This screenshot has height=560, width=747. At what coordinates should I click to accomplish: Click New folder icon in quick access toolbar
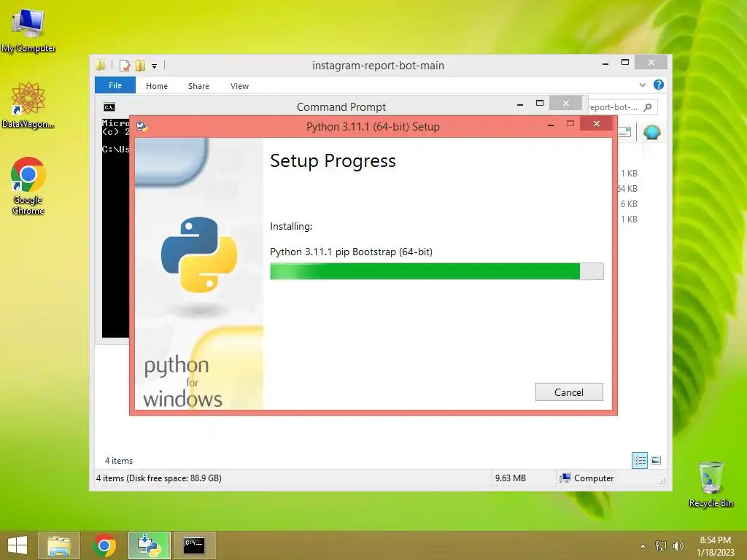tap(140, 65)
